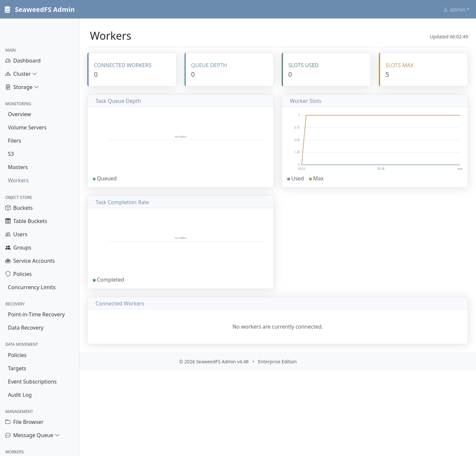
Task: Open Event Subscriptions
Action: click(32, 382)
